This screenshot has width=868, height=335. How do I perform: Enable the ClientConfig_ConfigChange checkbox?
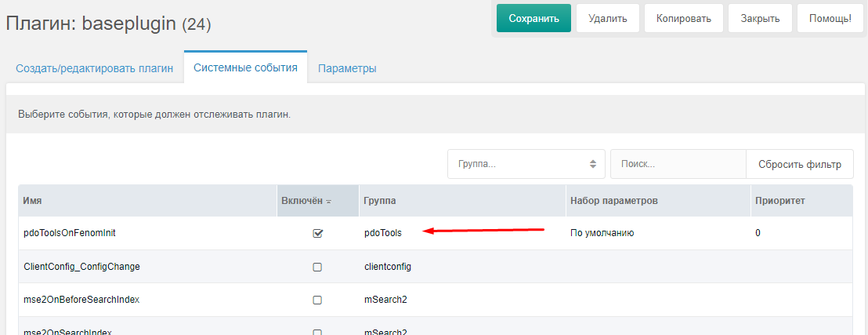point(317,267)
